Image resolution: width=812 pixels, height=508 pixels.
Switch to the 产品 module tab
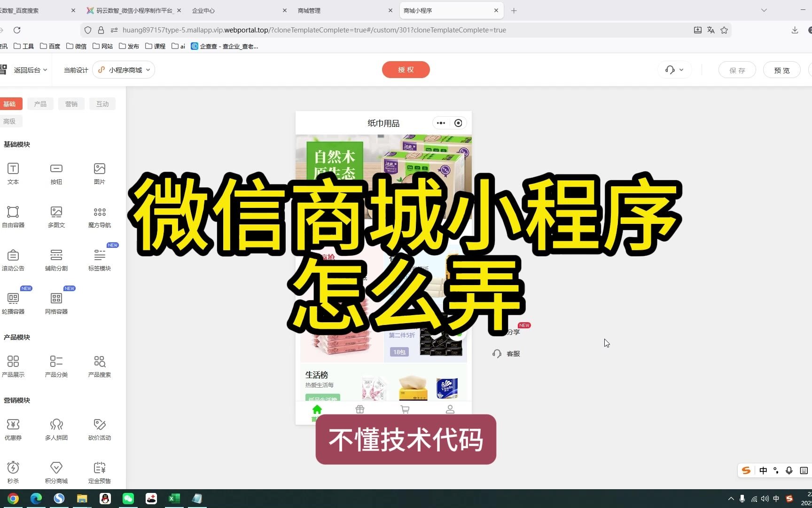coord(40,104)
